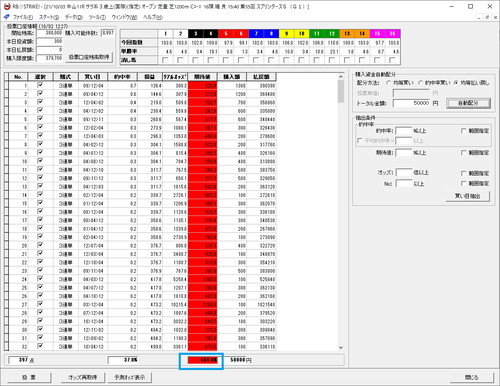Click the 的中率 column header
Viewport: 500px width, 386px height.
(122, 77)
